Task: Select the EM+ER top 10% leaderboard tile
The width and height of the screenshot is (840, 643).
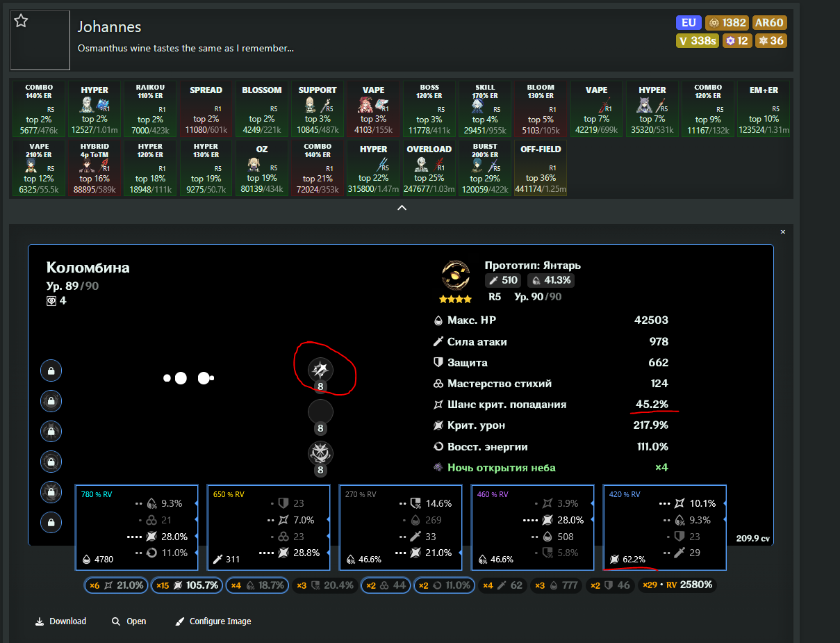Action: point(764,108)
